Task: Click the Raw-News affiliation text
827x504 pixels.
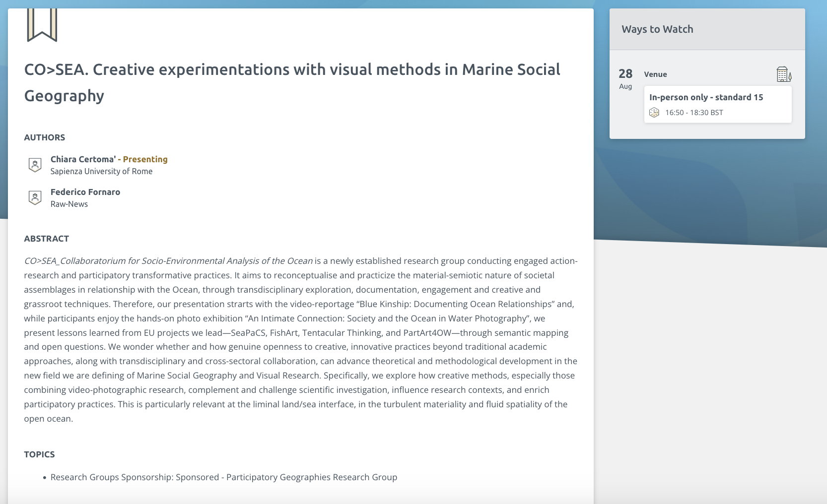Action: coord(69,204)
